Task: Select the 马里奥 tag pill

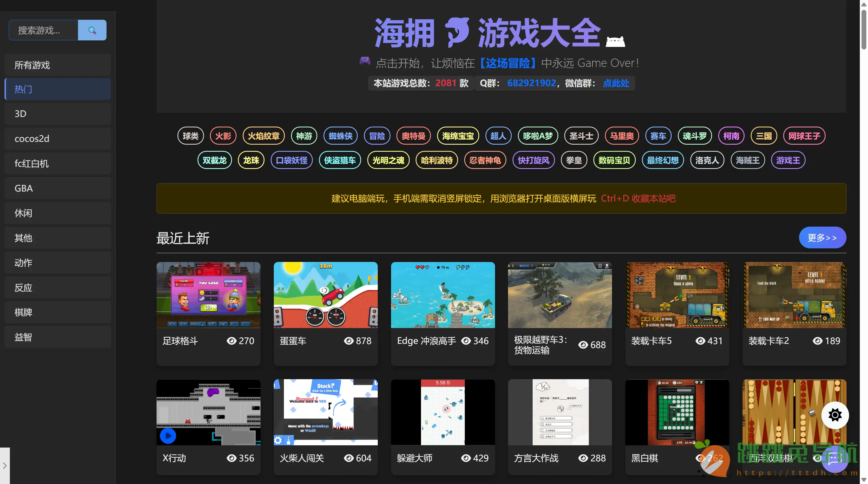Action: (621, 136)
